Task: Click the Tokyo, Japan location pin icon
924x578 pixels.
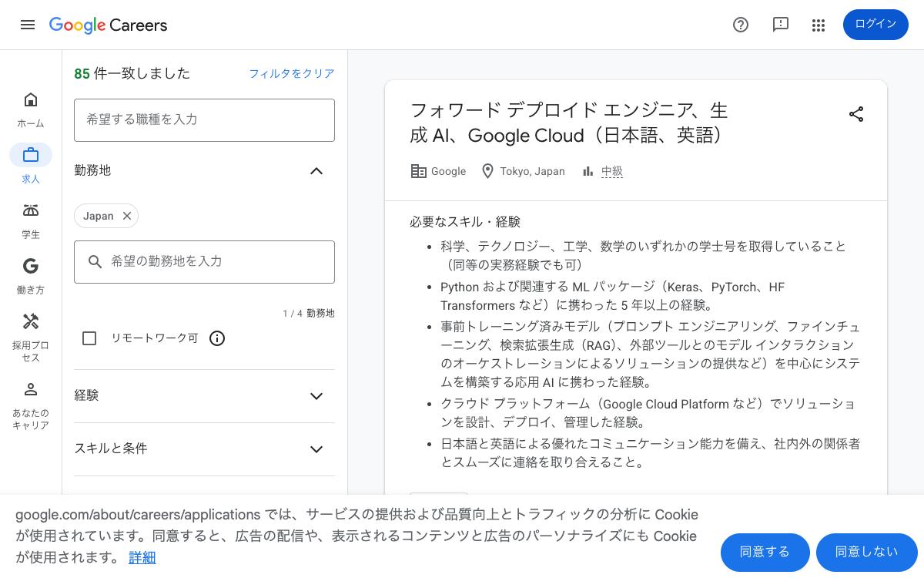Action: tap(487, 171)
